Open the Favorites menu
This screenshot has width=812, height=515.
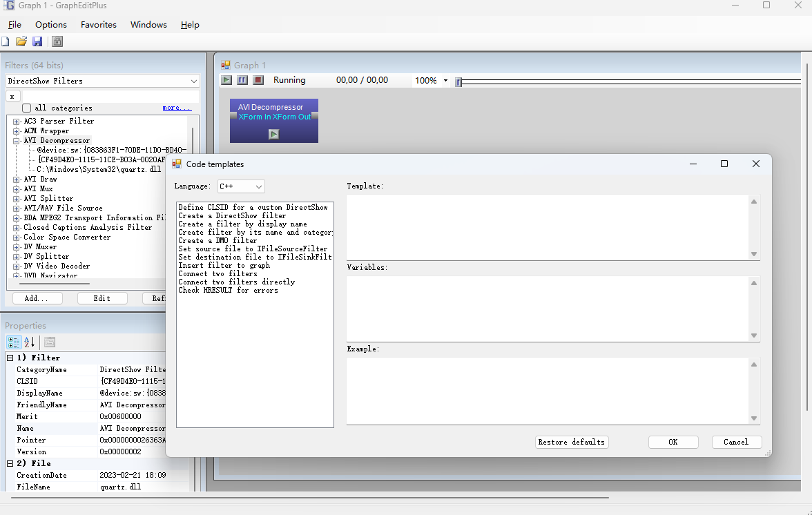click(98, 24)
